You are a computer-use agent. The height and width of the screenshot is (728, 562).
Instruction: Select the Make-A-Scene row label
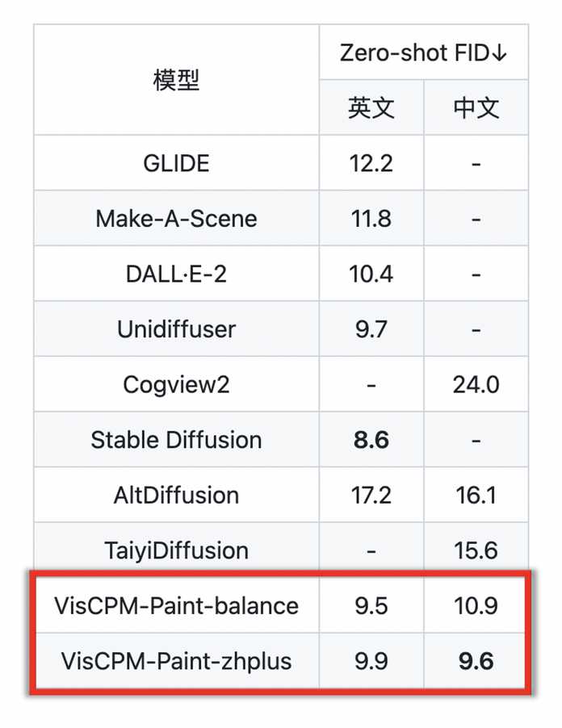pyautogui.click(x=177, y=218)
